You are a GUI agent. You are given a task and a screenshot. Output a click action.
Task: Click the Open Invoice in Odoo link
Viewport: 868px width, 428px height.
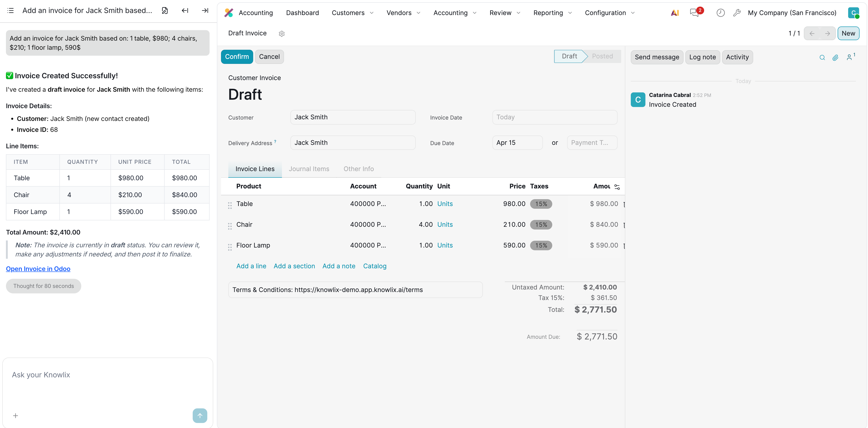coord(38,269)
